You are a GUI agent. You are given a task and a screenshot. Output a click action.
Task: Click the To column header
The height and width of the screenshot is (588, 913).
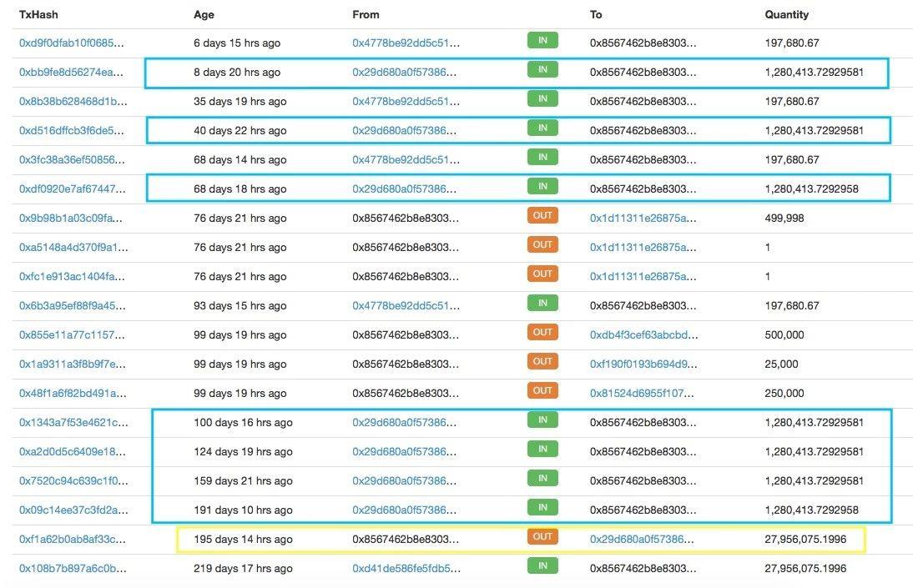coord(596,14)
